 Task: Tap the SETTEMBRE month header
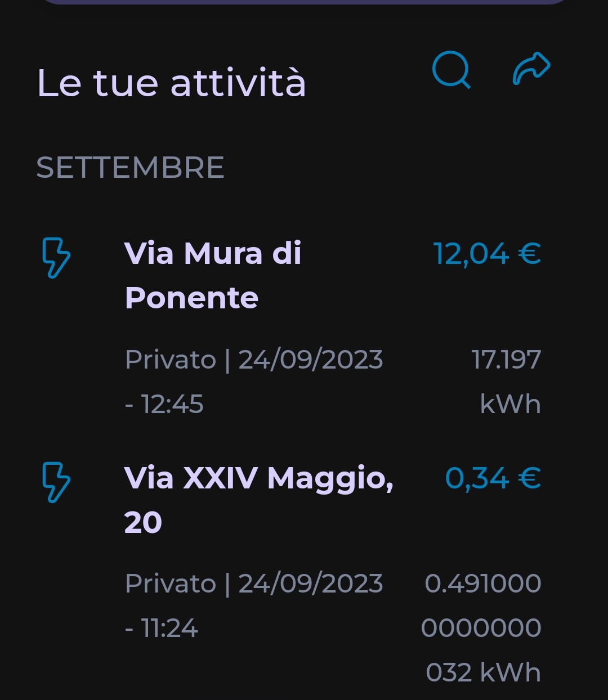point(130,168)
